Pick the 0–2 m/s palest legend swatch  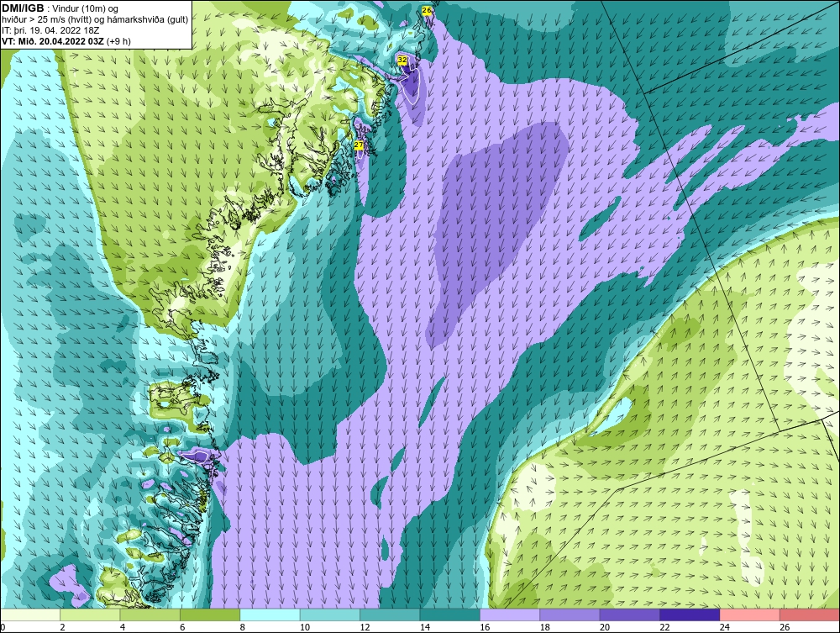click(x=30, y=615)
